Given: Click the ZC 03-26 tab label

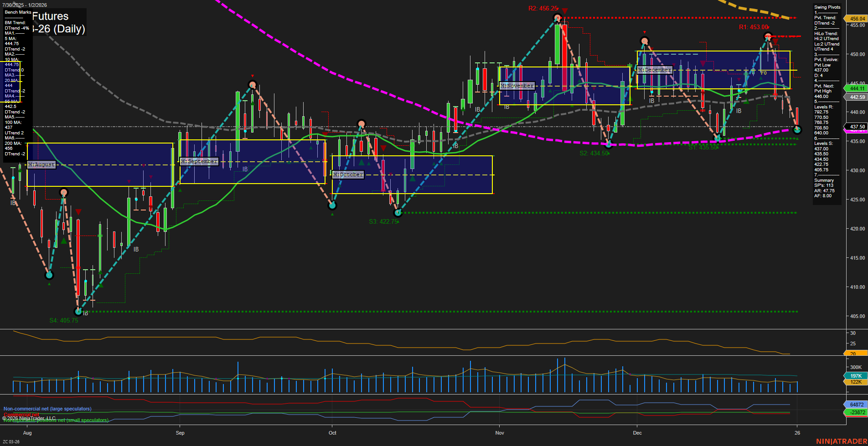Looking at the screenshot, I should [x=11, y=441].
